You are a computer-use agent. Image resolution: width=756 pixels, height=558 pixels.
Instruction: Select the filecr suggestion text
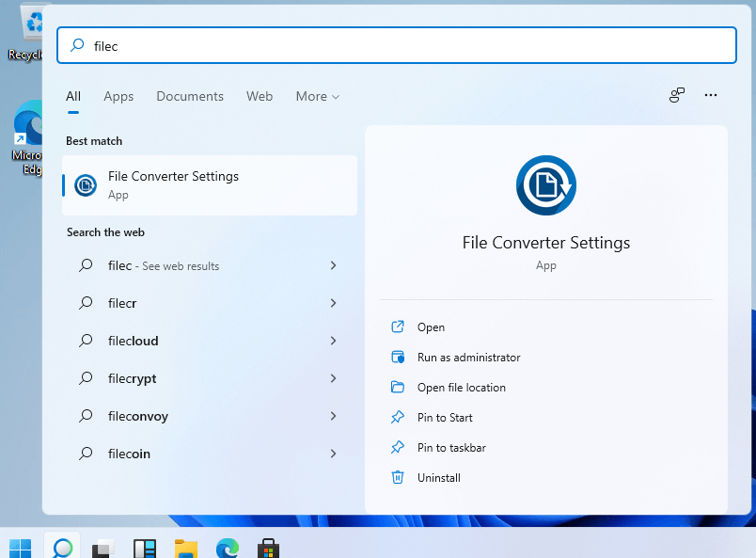pyautogui.click(x=122, y=303)
